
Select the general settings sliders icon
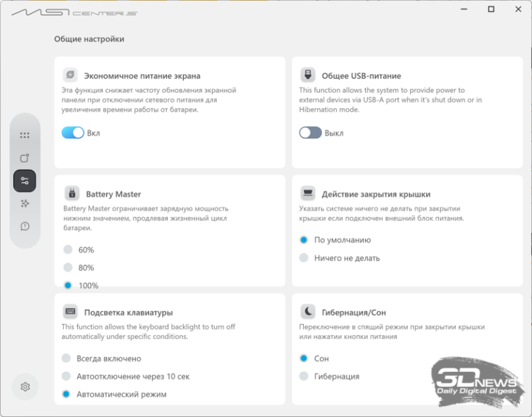click(24, 181)
